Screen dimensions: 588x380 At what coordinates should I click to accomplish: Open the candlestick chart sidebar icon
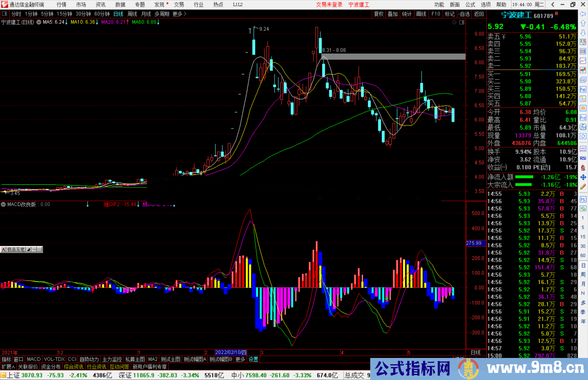tap(583, 70)
